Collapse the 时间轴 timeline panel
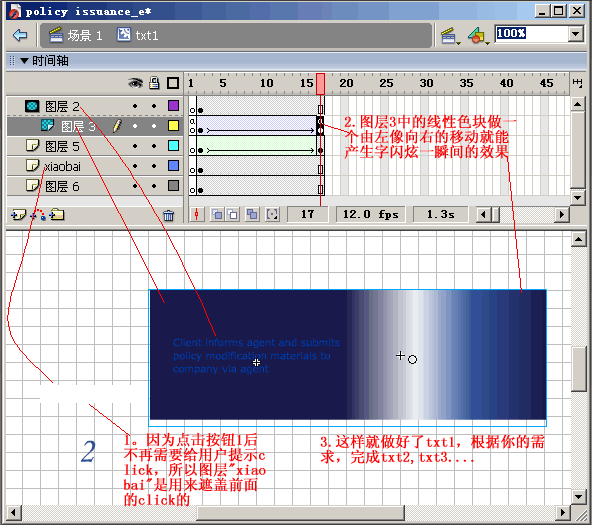Viewport: 592px width, 525px height. [25, 60]
